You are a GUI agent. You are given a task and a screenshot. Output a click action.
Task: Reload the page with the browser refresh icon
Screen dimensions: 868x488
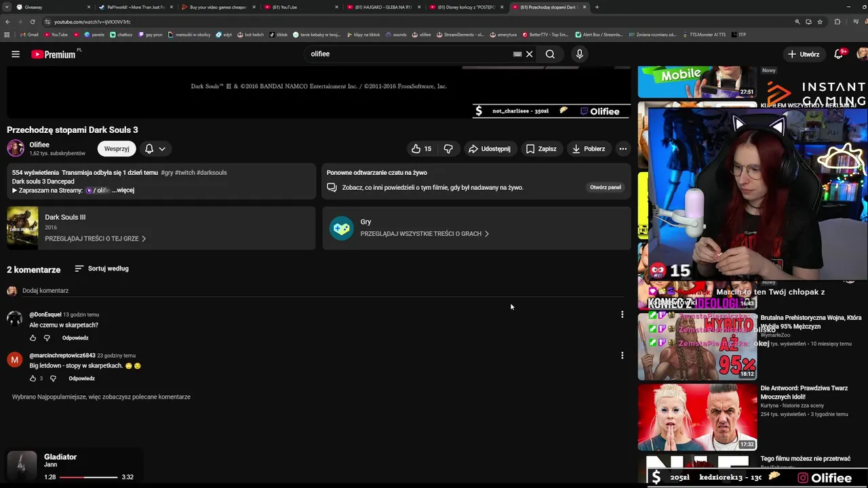click(x=32, y=22)
